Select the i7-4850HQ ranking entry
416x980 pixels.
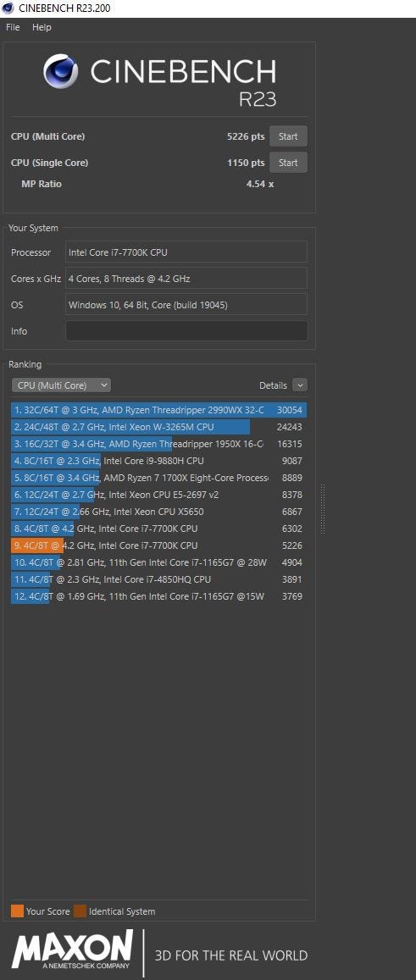[159, 579]
